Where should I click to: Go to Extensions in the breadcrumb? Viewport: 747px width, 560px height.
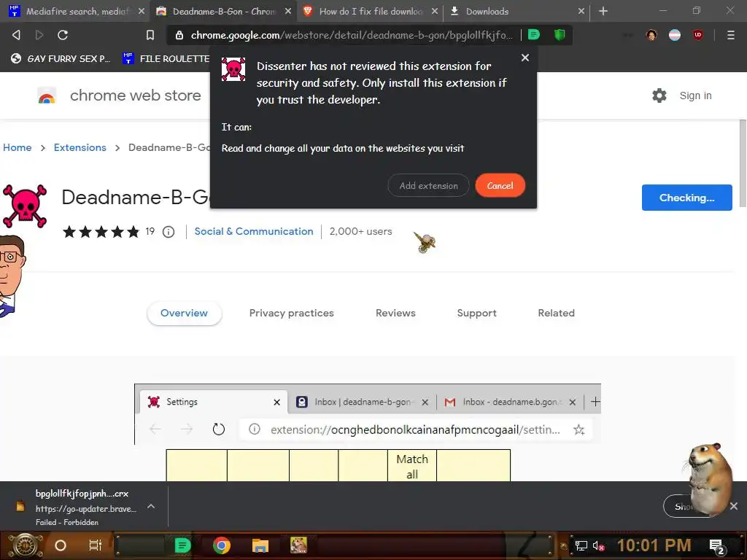pos(80,147)
